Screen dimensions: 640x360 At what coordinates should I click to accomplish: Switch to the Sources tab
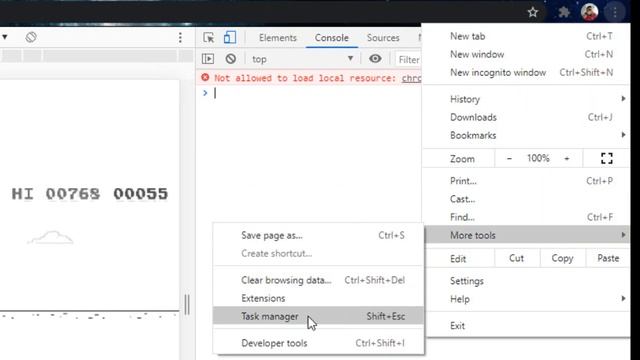pyautogui.click(x=383, y=38)
